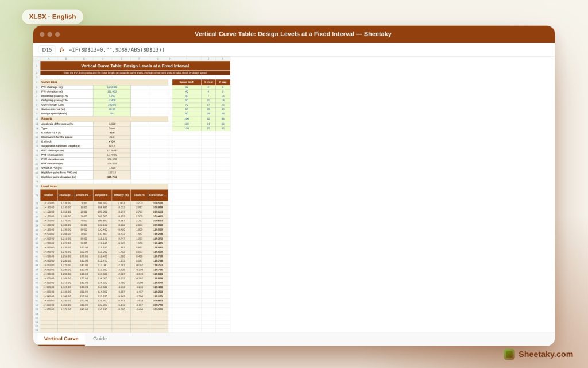Select the 'Level table' section header
Image resolution: width=588 pixels, height=368 pixels.
[x=105, y=186]
